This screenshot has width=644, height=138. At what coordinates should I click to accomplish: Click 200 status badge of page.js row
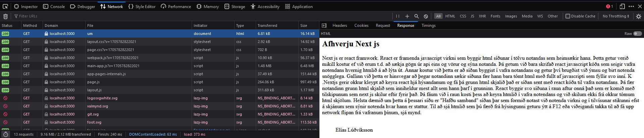click(5, 82)
